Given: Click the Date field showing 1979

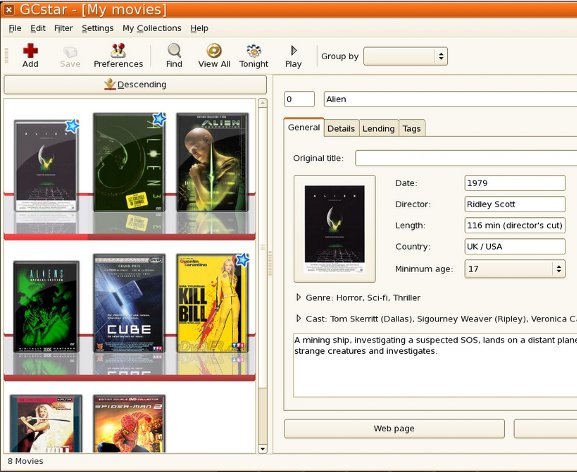Looking at the screenshot, I should 515,183.
